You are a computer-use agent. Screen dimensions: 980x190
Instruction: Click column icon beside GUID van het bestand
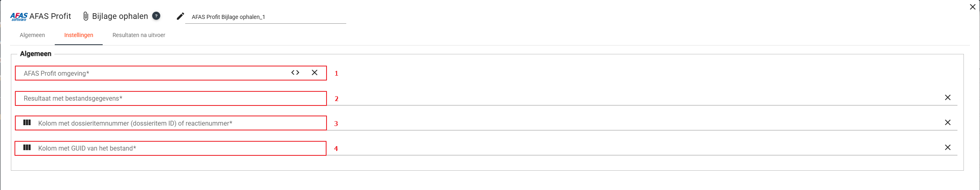(27, 147)
